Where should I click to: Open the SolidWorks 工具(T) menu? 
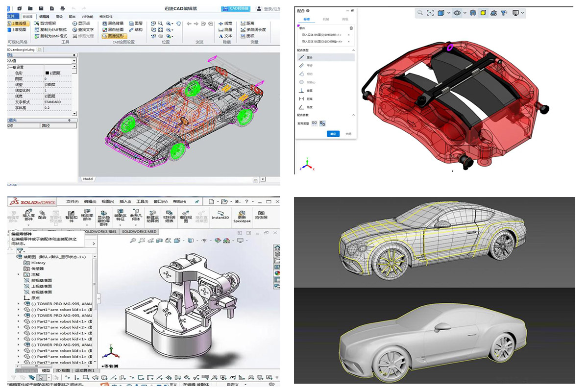(142, 202)
